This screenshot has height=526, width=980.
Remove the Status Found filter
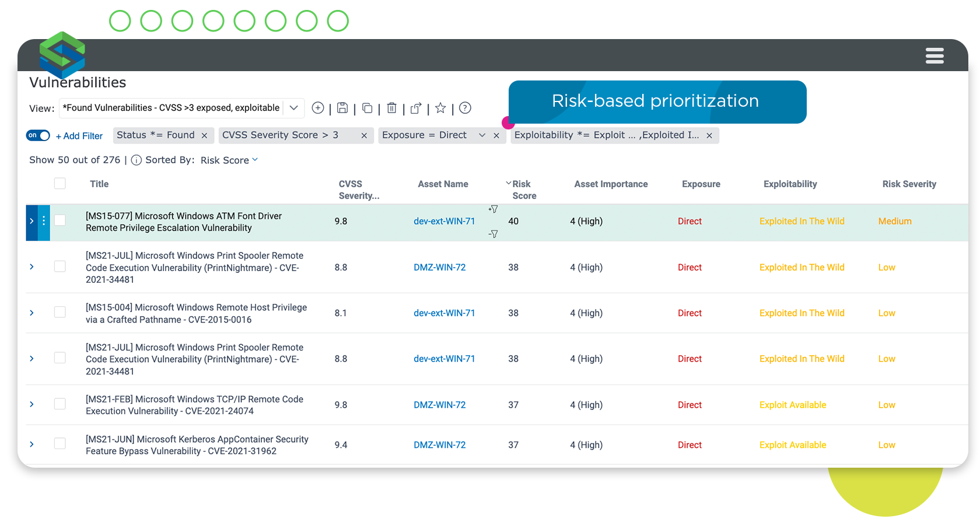point(204,135)
